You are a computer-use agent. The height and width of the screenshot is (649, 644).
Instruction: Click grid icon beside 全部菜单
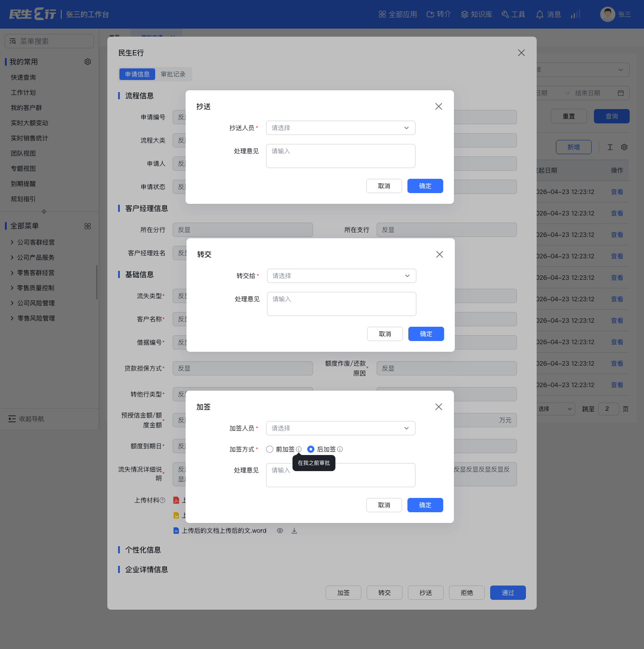pyautogui.click(x=88, y=226)
